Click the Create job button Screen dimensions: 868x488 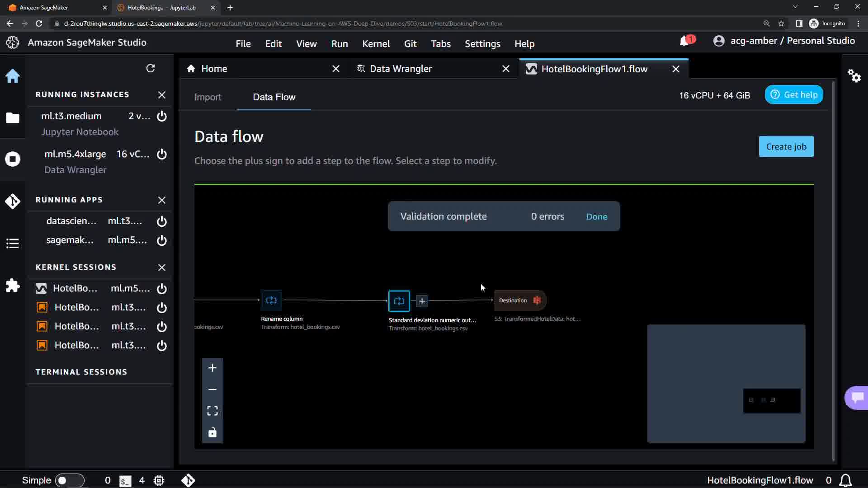click(786, 146)
